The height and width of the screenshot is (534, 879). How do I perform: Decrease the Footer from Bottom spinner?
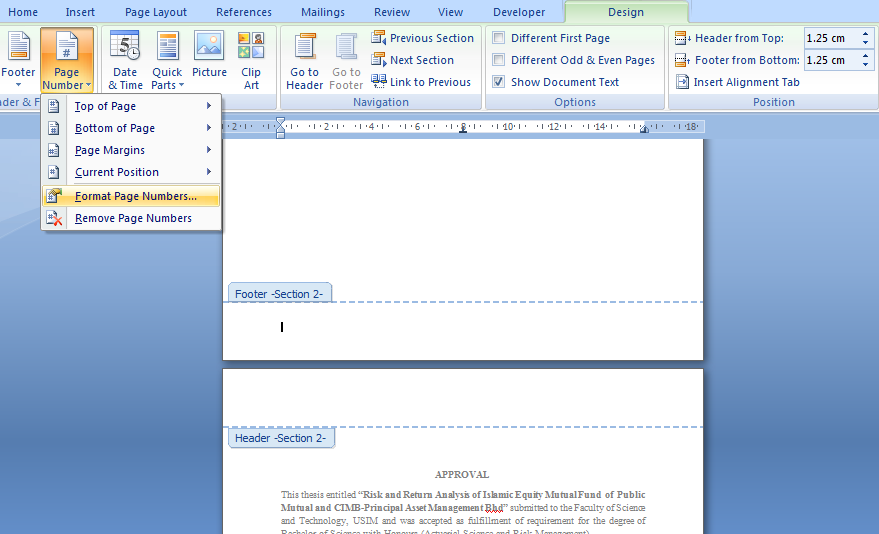866,64
